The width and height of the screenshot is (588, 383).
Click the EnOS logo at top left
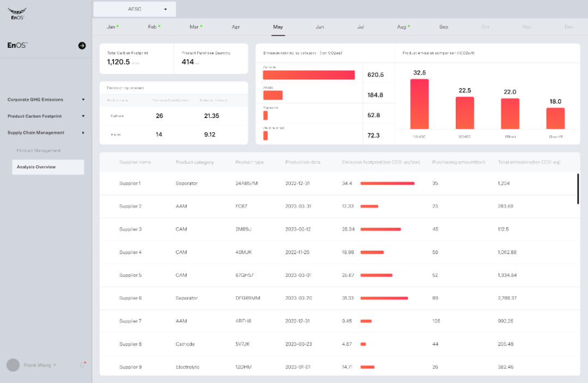pos(16,13)
